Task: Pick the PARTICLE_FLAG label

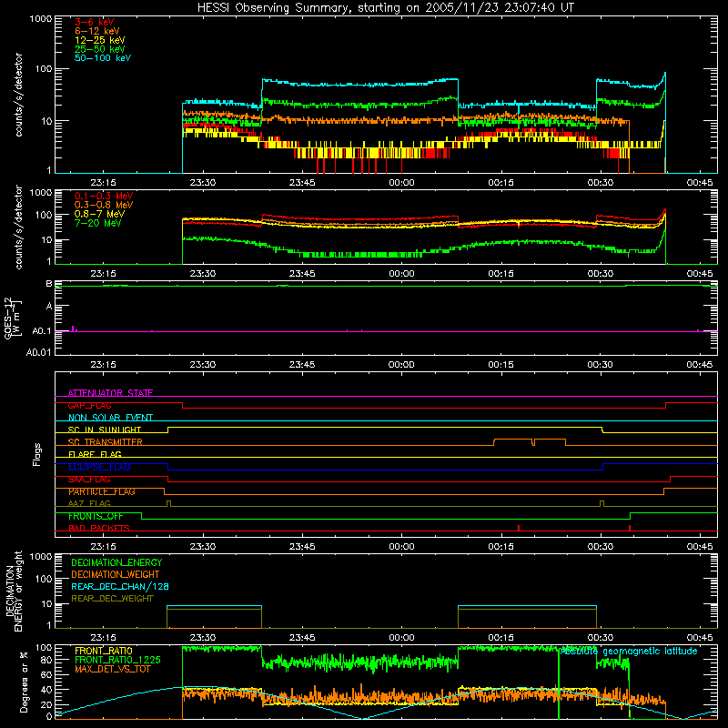Action: pos(102,491)
